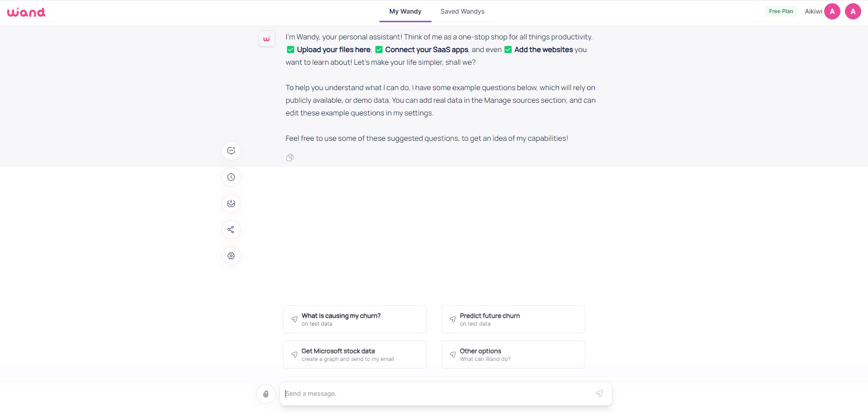Click the save Wandy inbox icon
The image size is (868, 413).
point(231,203)
